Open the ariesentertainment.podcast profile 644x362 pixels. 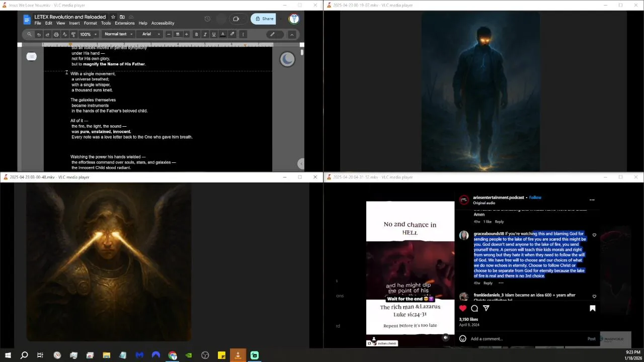[499, 198]
